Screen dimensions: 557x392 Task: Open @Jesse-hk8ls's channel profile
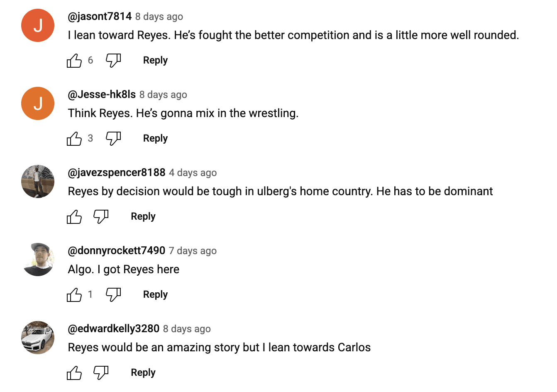101,95
